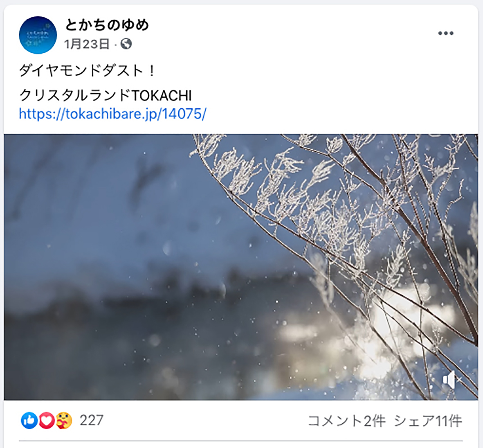Image resolution: width=483 pixels, height=448 pixels.
Task: Click the blue thumbs-up Like reaction icon
Action: (x=29, y=421)
